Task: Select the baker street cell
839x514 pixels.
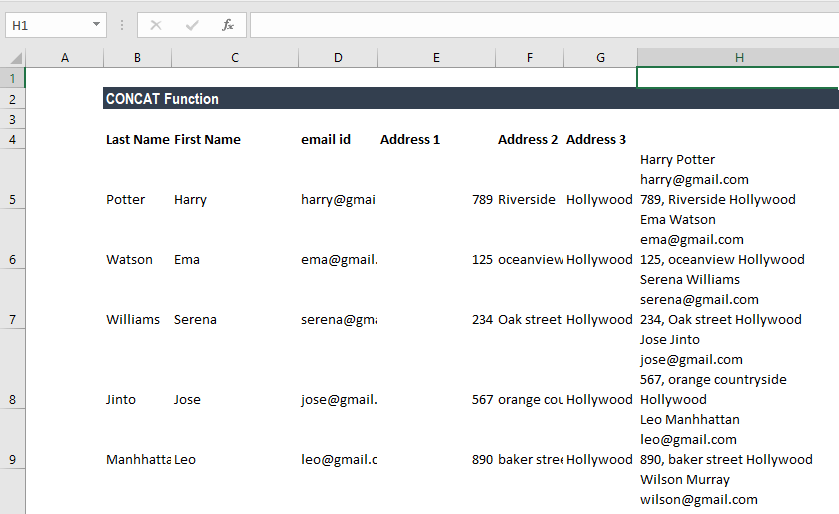Action: (530, 440)
